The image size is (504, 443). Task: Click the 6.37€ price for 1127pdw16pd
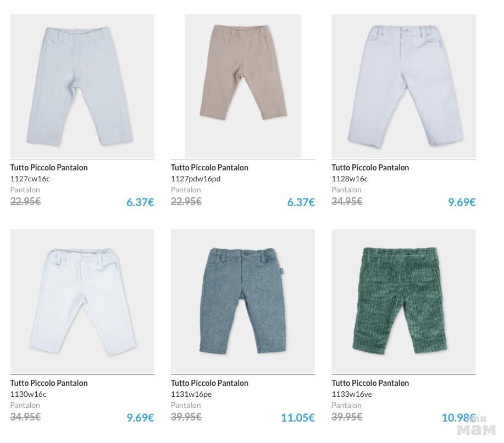[301, 202]
